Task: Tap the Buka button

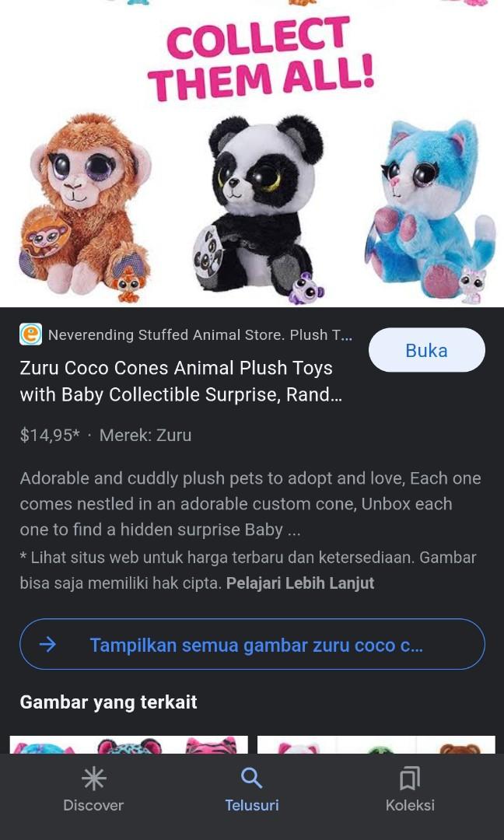Action: 426,350
